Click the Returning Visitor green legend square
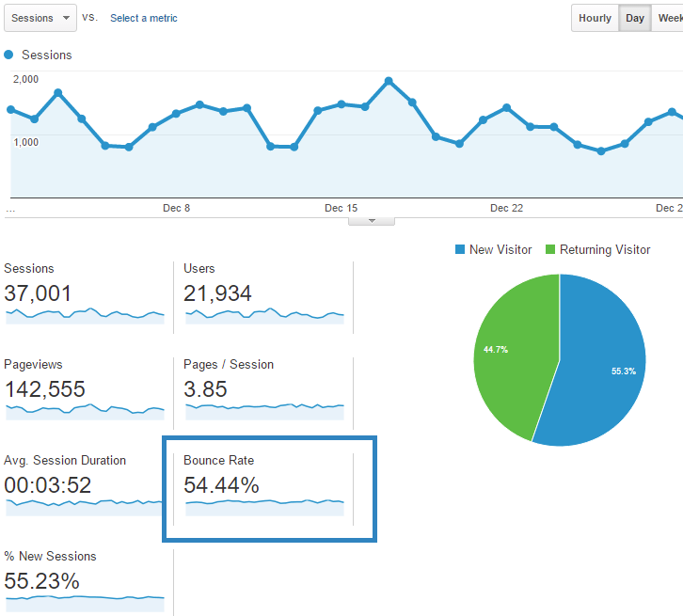The image size is (683, 616). (x=550, y=250)
